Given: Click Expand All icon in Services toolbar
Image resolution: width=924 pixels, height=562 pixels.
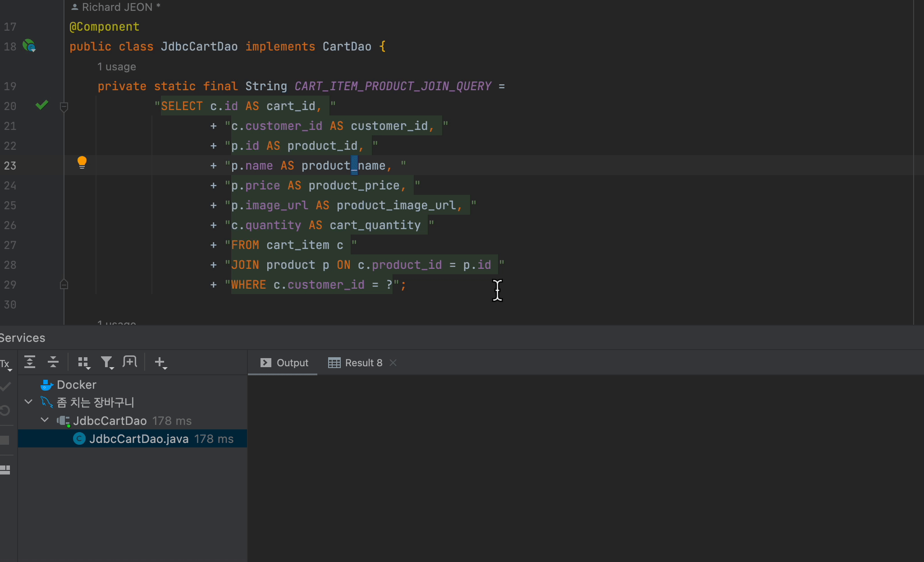Looking at the screenshot, I should click(x=30, y=362).
